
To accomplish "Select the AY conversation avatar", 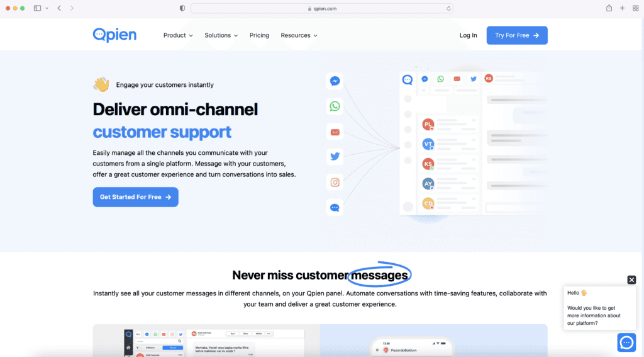I will pyautogui.click(x=428, y=183).
